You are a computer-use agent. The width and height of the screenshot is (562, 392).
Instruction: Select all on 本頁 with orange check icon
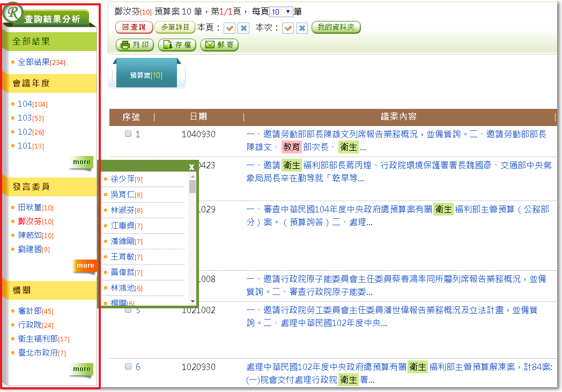230,28
